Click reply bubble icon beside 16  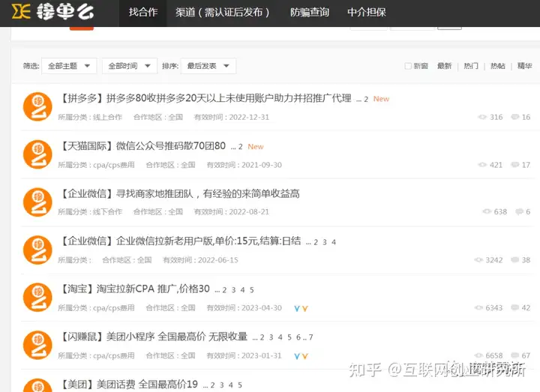pos(514,117)
